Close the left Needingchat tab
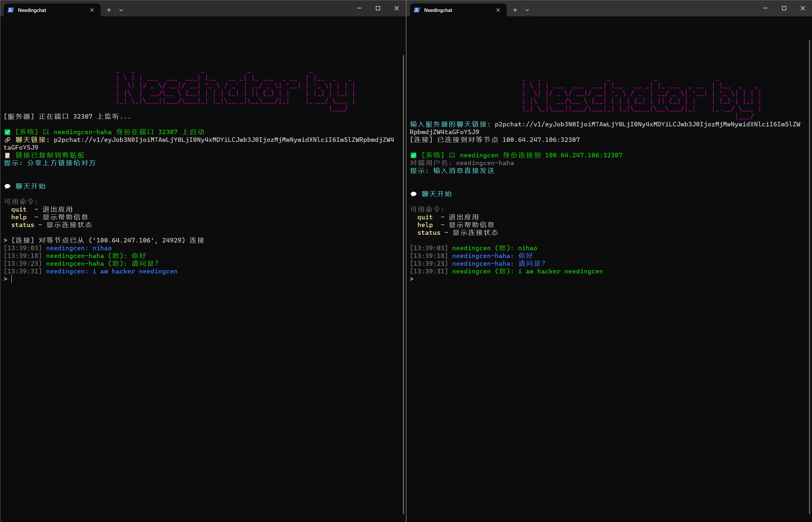Viewport: 812px width, 522px height. pos(92,10)
